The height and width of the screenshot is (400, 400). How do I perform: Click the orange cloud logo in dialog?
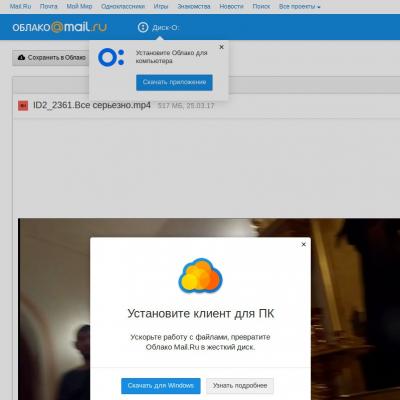coord(200,276)
